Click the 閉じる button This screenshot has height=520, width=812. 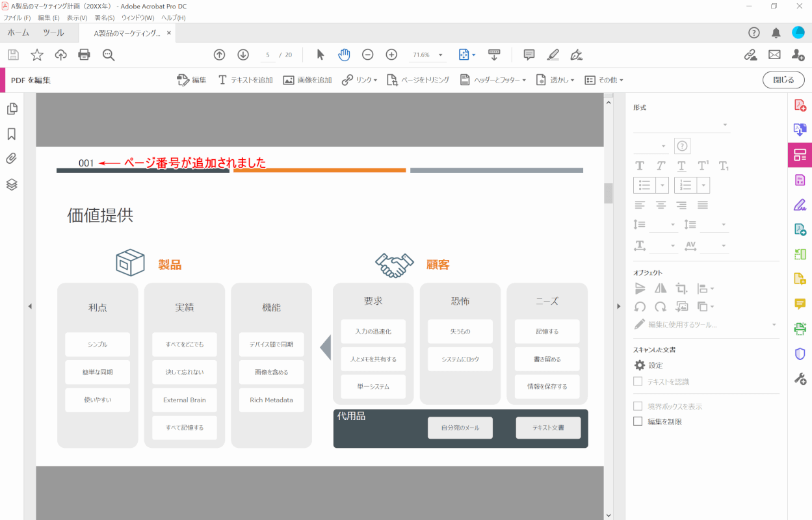point(783,80)
